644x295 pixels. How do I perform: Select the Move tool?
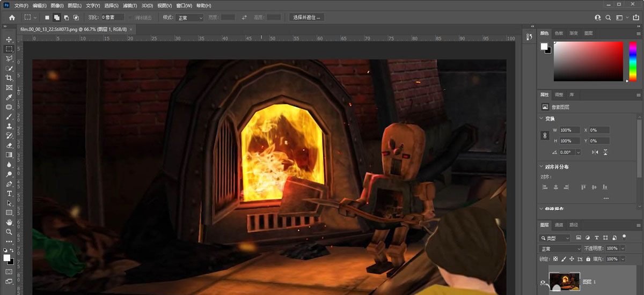point(9,40)
